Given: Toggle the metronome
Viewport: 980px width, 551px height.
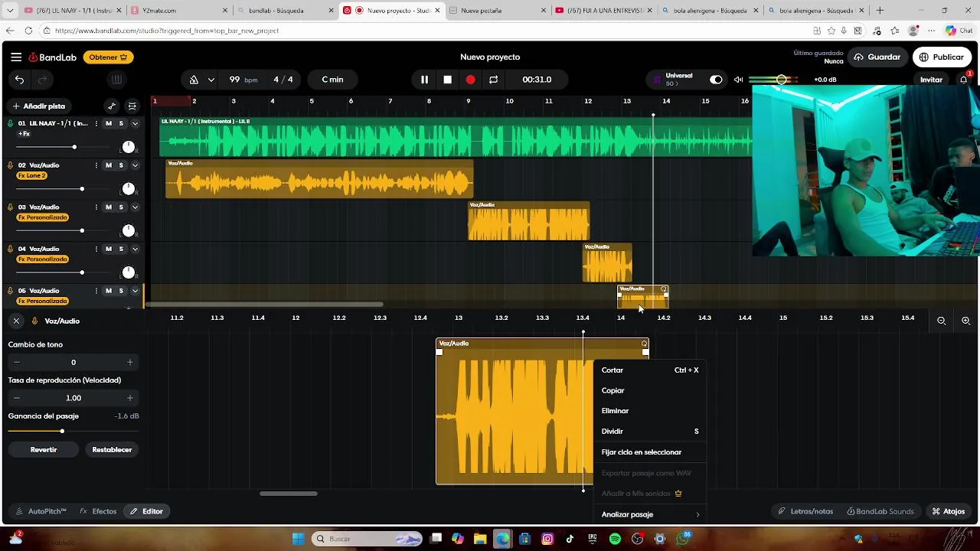Looking at the screenshot, I should tap(194, 80).
